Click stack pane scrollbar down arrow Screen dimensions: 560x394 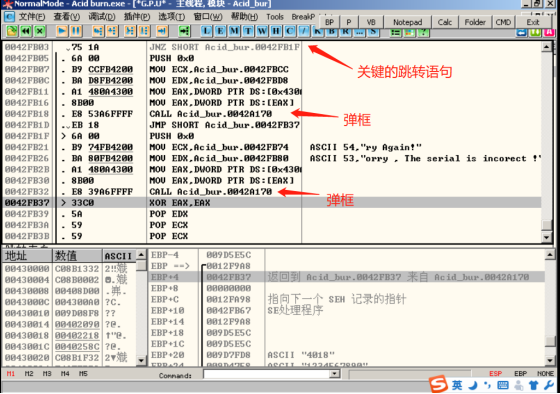coord(550,360)
